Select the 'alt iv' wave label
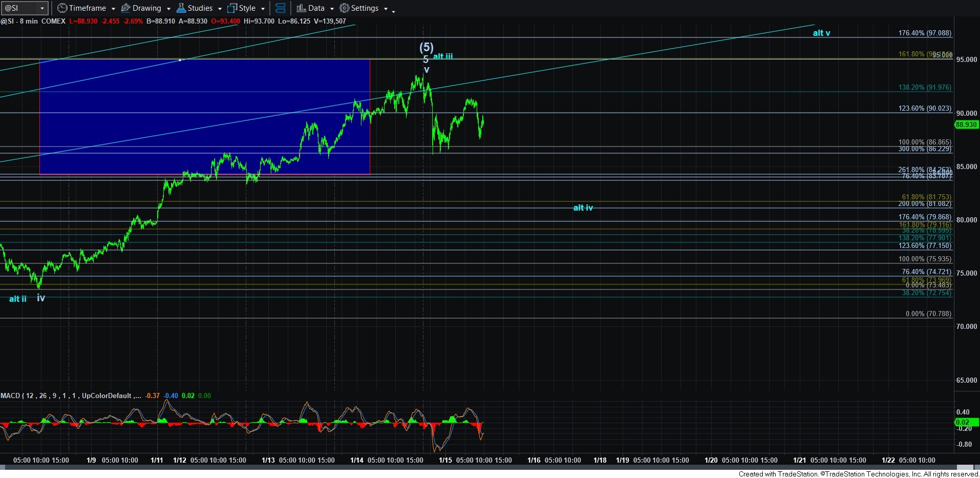 tap(583, 207)
